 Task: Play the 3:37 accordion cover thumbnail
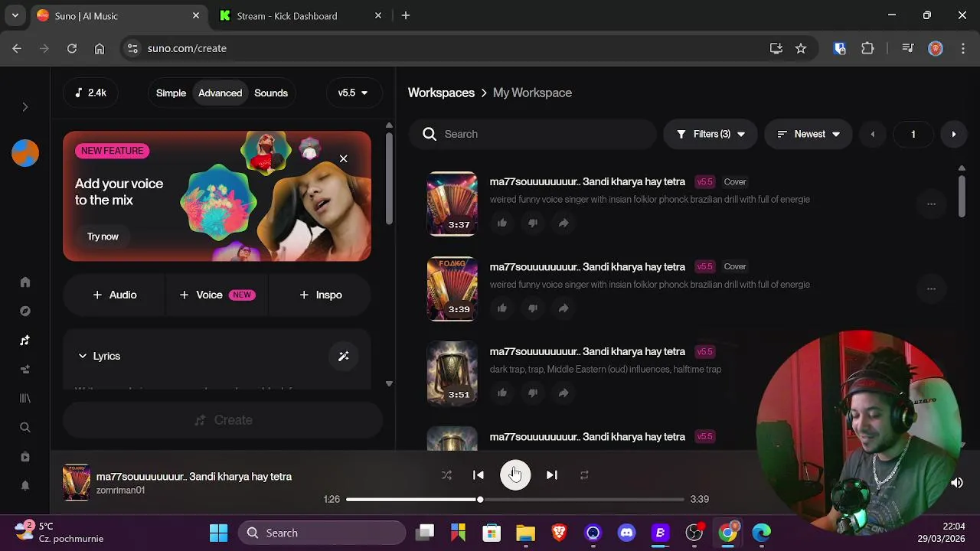[452, 204]
